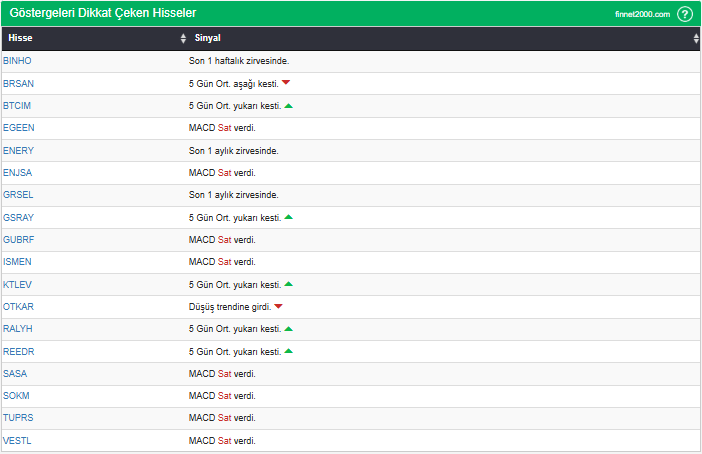
Task: Click the GUBRF MACD Sat signal text
Action: click(222, 240)
